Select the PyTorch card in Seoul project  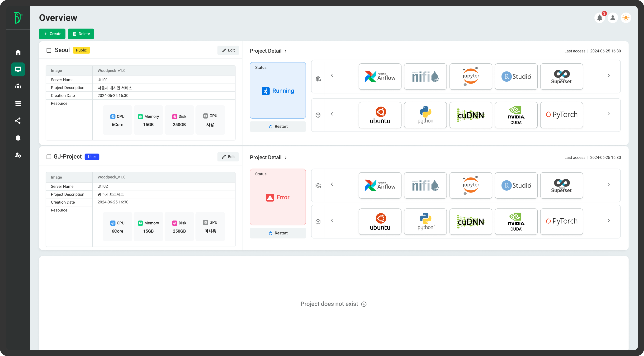point(562,115)
